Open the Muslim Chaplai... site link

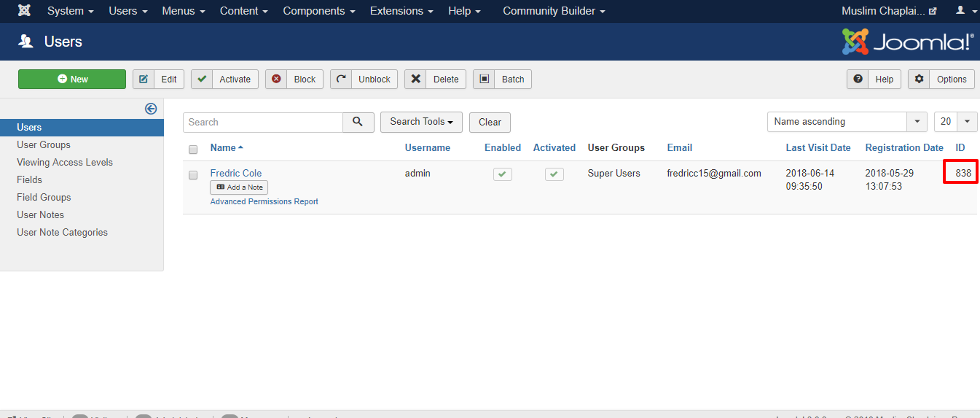(x=889, y=11)
